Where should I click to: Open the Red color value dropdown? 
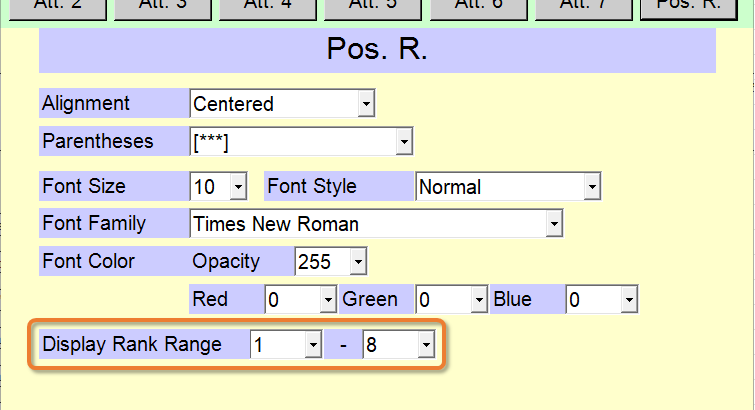300,299
